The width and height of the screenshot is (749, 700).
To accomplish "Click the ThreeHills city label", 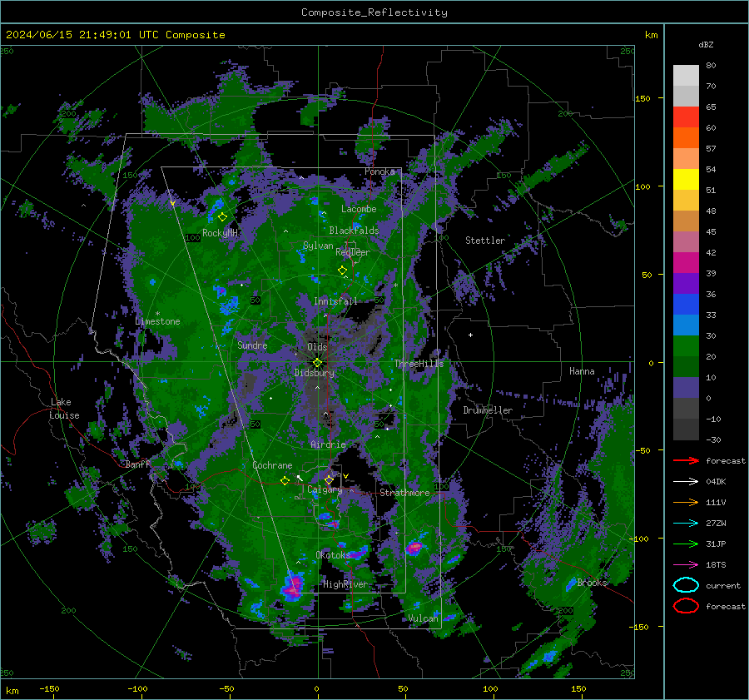I will (419, 364).
